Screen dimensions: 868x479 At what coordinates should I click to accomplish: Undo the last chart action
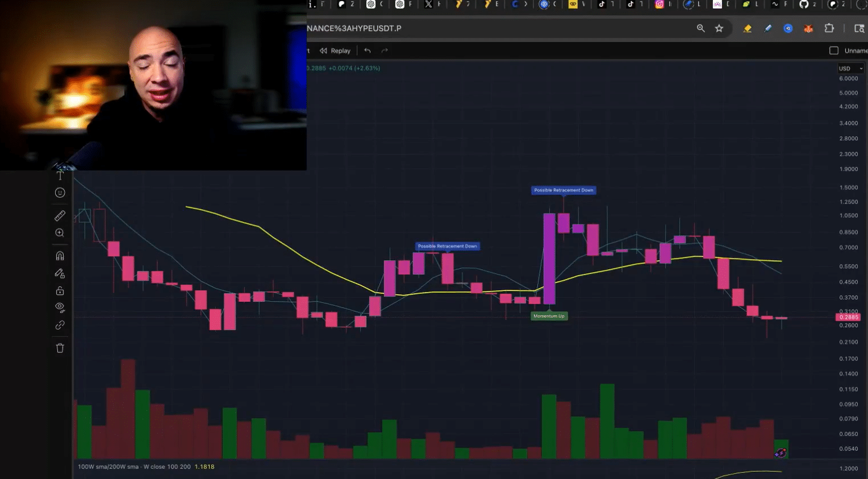368,51
